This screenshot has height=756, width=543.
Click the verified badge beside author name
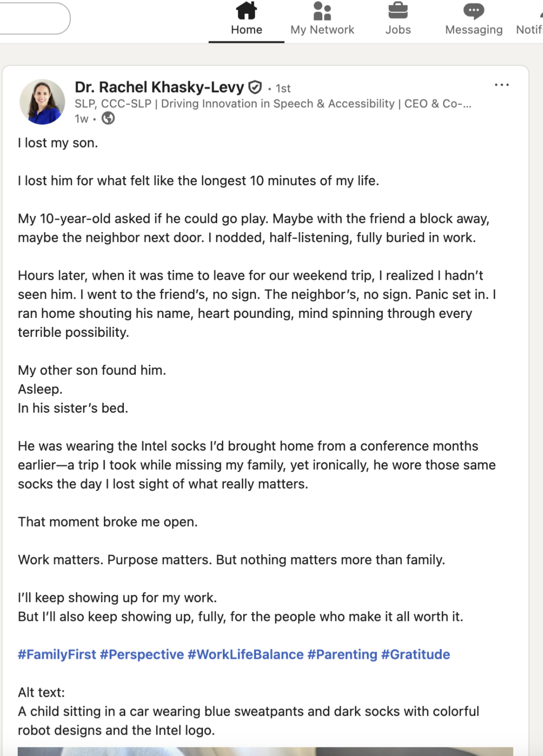coord(255,88)
